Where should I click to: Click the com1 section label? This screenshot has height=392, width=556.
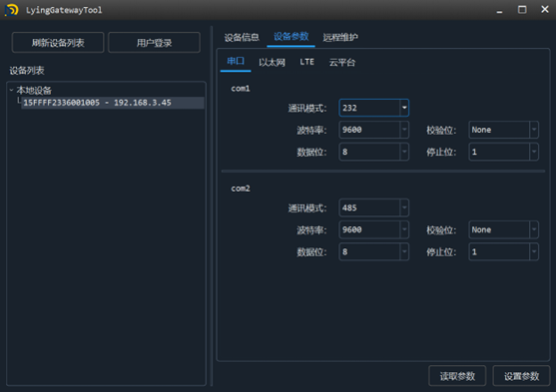point(241,89)
